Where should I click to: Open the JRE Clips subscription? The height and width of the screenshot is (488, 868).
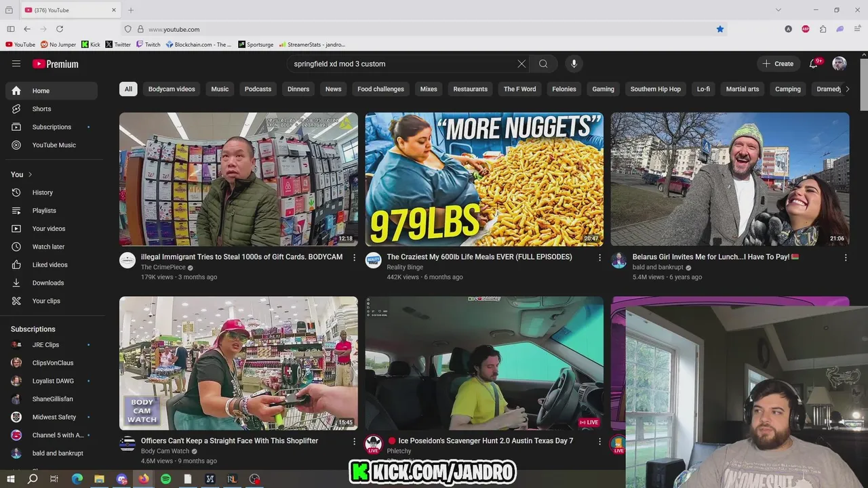coord(52,345)
